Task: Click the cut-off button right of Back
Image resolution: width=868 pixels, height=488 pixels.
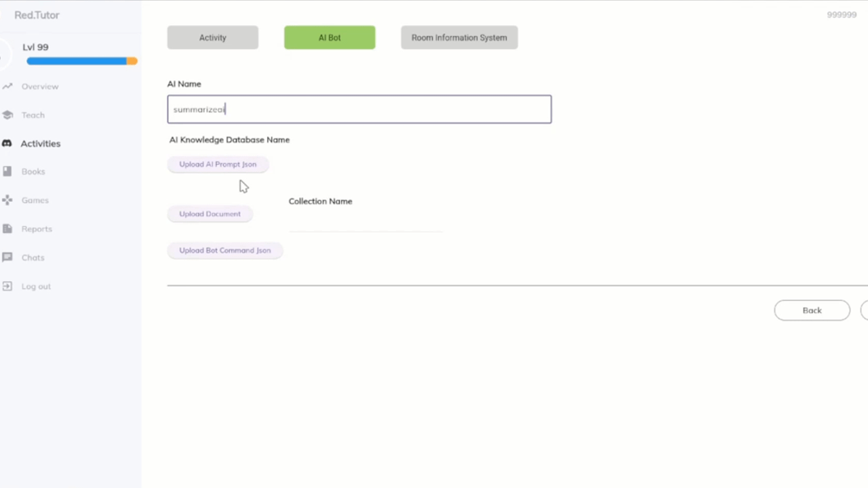Action: [x=865, y=310]
